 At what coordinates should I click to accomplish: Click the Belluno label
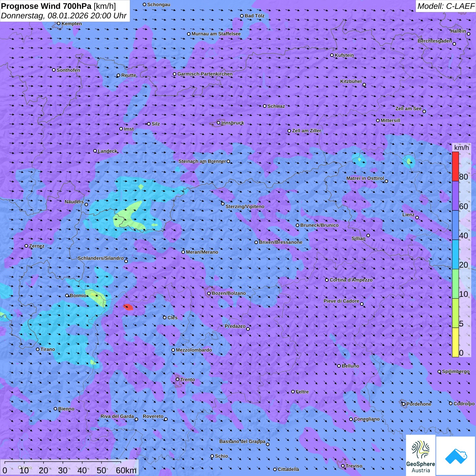[350, 366]
